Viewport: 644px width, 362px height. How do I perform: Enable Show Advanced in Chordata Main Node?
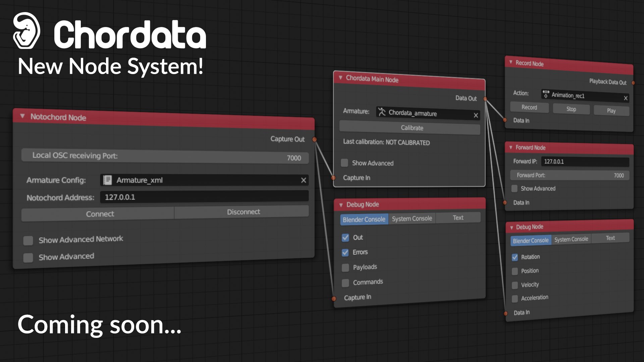click(344, 163)
